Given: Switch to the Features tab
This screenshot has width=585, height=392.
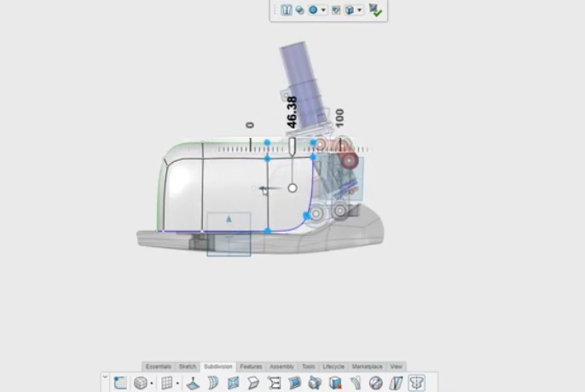Looking at the screenshot, I should point(251,366).
